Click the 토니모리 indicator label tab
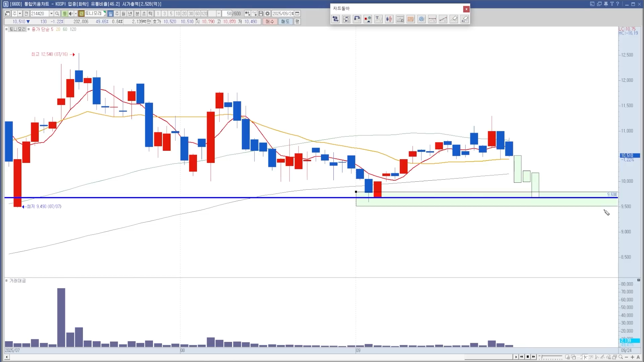644x362 pixels. [17, 29]
